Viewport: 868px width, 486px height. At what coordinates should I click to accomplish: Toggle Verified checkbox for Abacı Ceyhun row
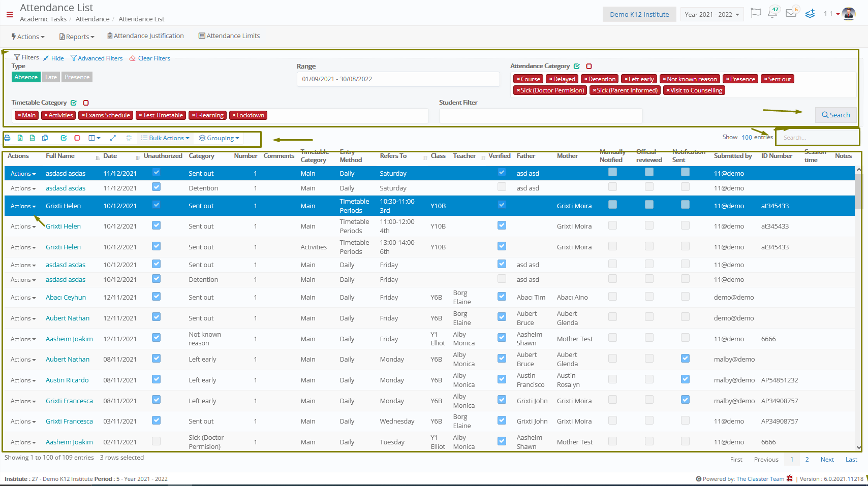click(502, 297)
